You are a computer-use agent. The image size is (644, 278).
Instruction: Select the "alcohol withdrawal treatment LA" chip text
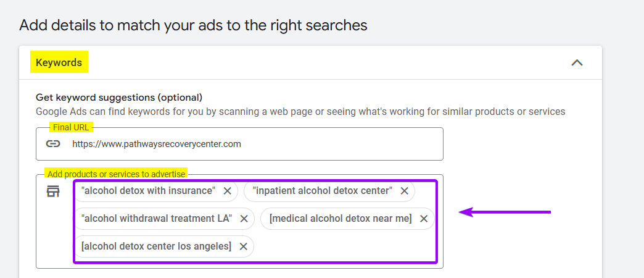[157, 218]
